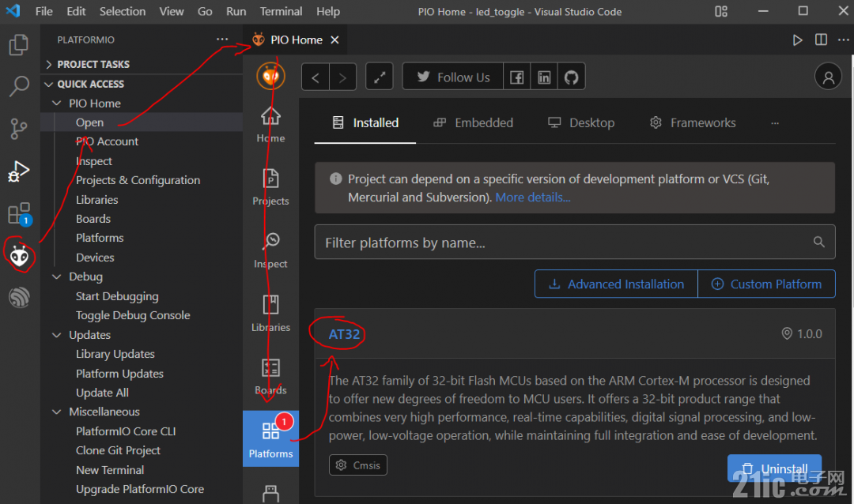Image resolution: width=854 pixels, height=504 pixels.
Task: Open the Selection menu
Action: click(123, 11)
